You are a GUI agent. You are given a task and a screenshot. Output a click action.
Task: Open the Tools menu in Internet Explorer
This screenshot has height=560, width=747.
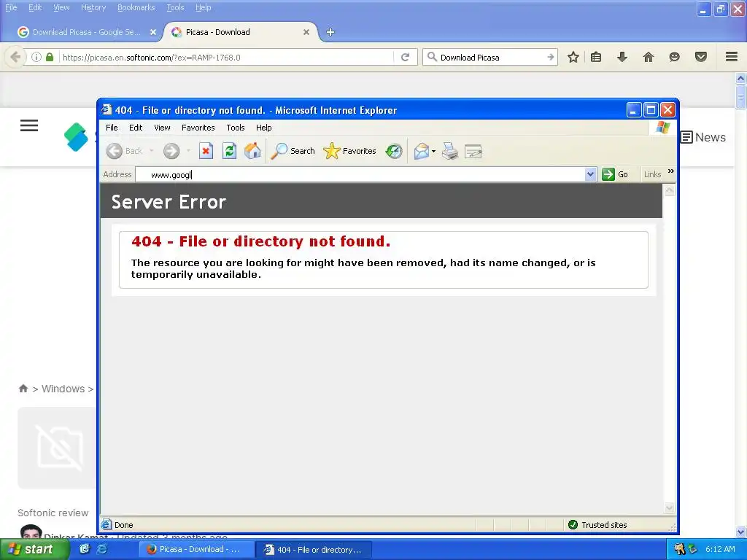pos(236,128)
